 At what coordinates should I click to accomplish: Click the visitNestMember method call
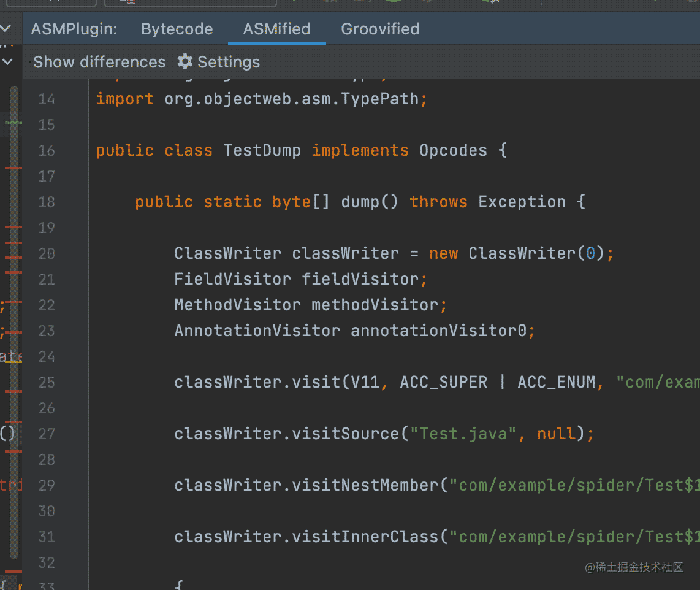(365, 486)
